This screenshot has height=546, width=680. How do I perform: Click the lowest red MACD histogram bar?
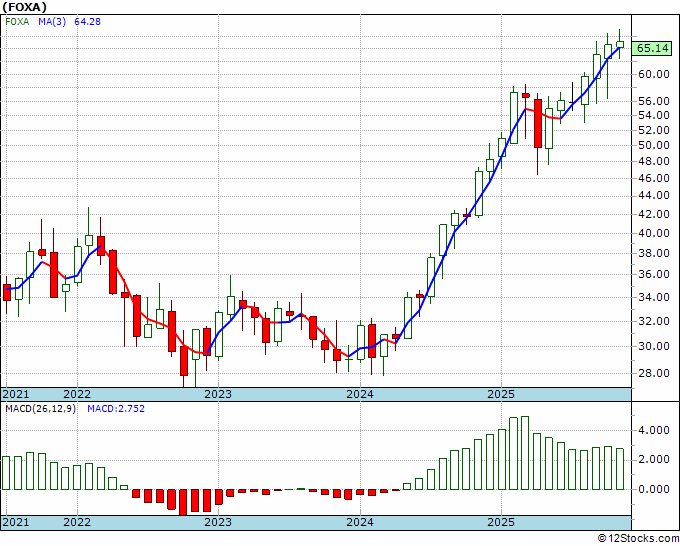(x=183, y=502)
